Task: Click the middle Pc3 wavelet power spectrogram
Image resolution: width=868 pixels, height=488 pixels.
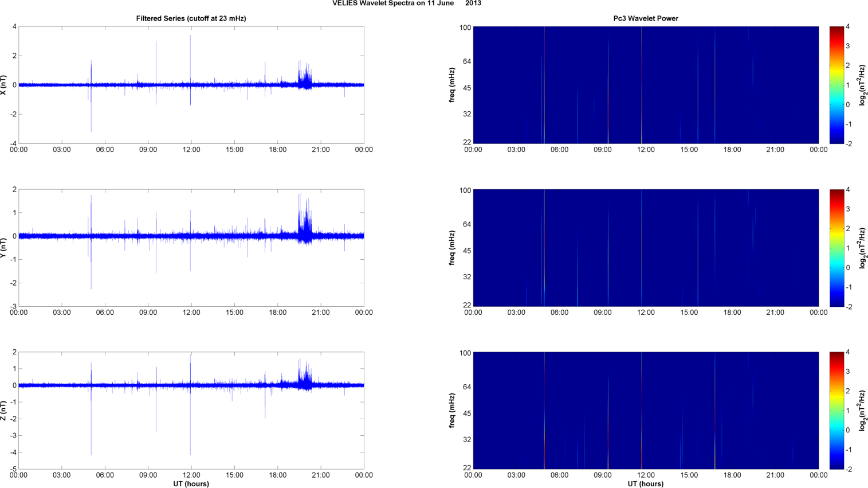Action: 646,248
